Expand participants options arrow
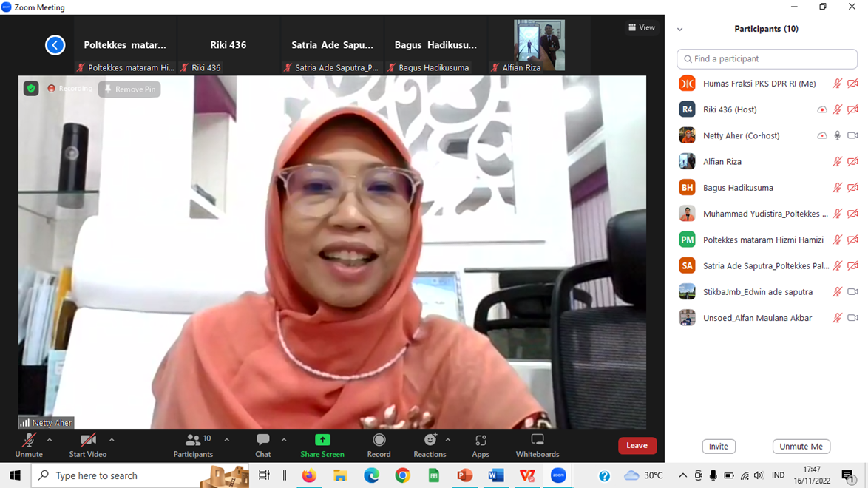Screen dimensions: 868x488 point(227,440)
